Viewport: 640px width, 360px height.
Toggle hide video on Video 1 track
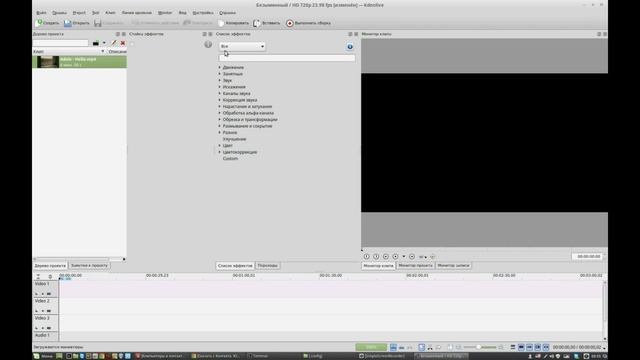(x=49, y=294)
